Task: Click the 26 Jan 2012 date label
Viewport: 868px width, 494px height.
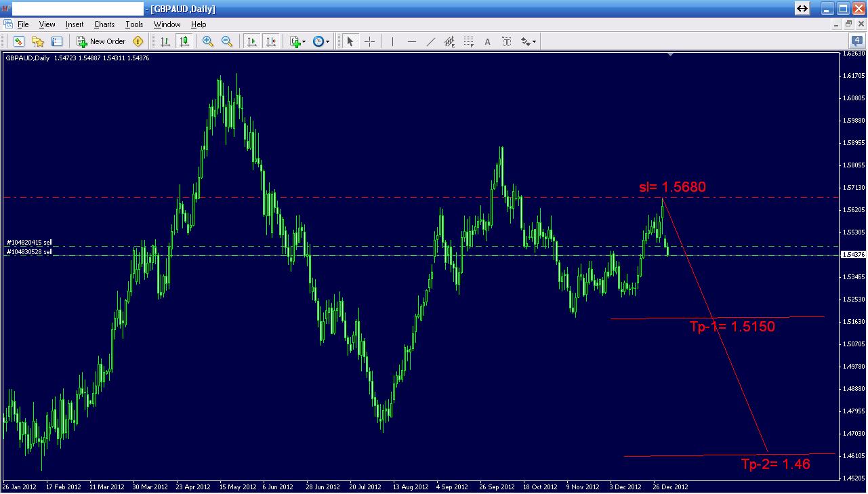Action: pyautogui.click(x=20, y=487)
